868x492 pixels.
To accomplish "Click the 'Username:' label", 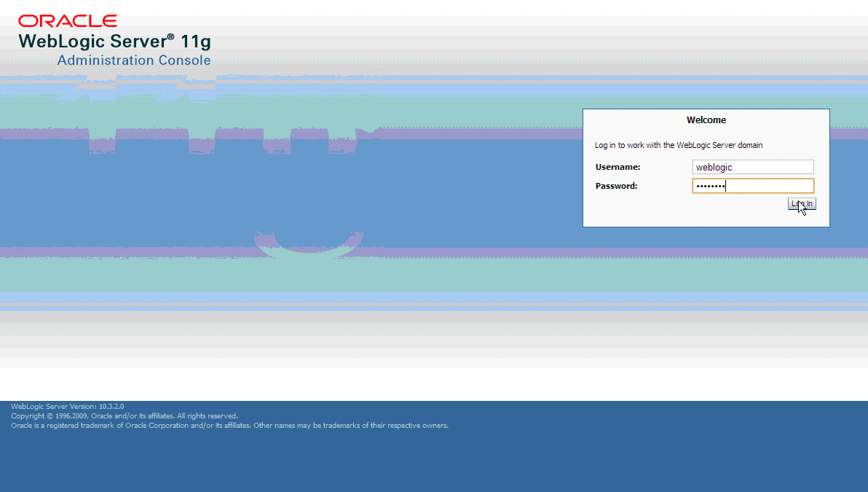I will [x=618, y=167].
